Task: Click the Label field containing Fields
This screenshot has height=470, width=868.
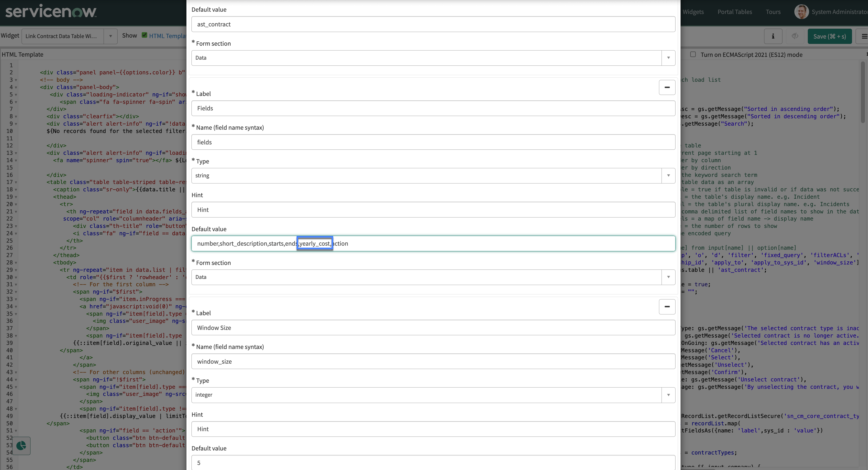Action: tap(433, 108)
